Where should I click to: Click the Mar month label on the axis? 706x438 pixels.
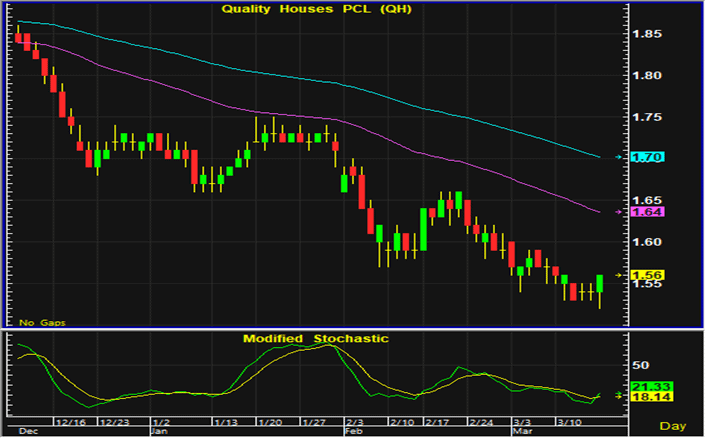coord(520,432)
